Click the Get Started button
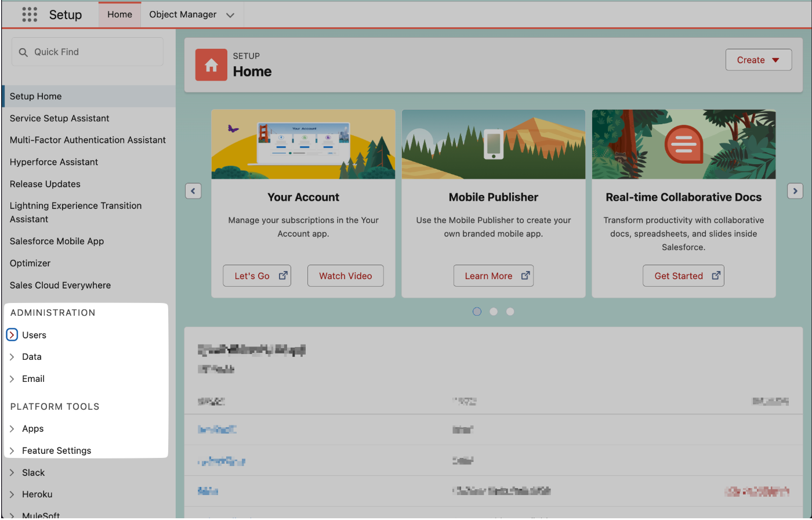The height and width of the screenshot is (520, 812). click(684, 276)
